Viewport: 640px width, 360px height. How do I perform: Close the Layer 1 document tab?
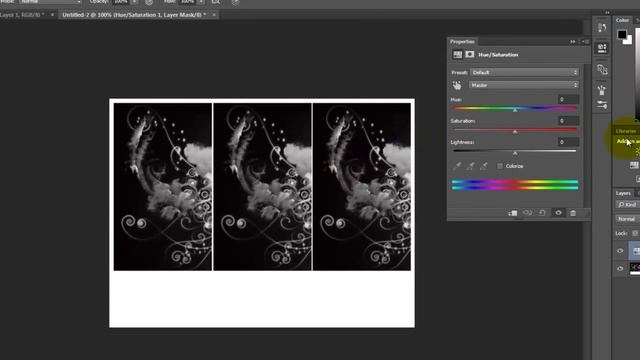tap(52, 15)
